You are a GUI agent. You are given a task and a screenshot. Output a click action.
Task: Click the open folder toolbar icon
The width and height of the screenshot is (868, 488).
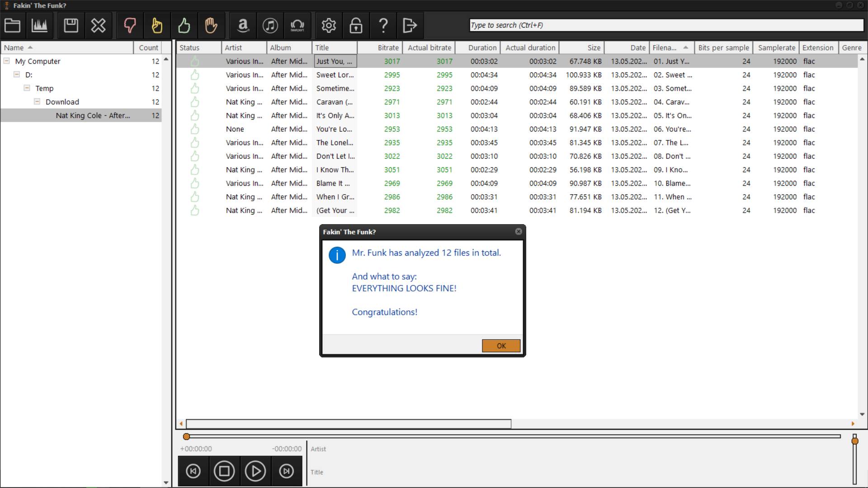12,25
